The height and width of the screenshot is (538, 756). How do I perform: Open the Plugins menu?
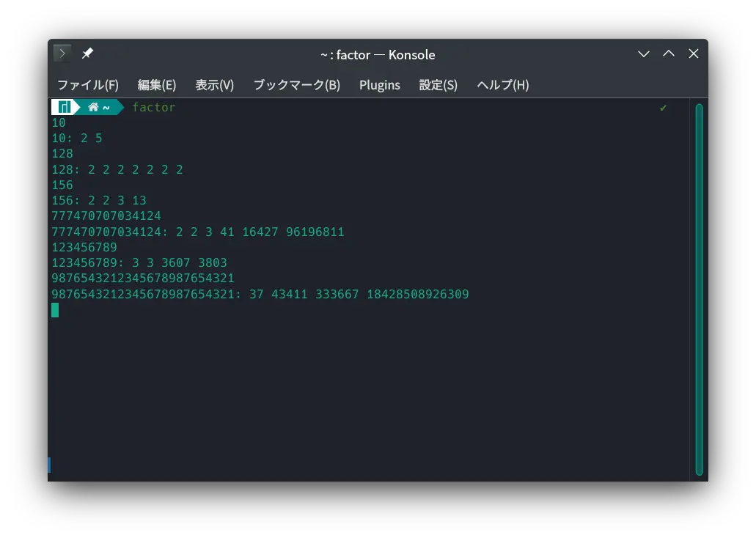380,85
